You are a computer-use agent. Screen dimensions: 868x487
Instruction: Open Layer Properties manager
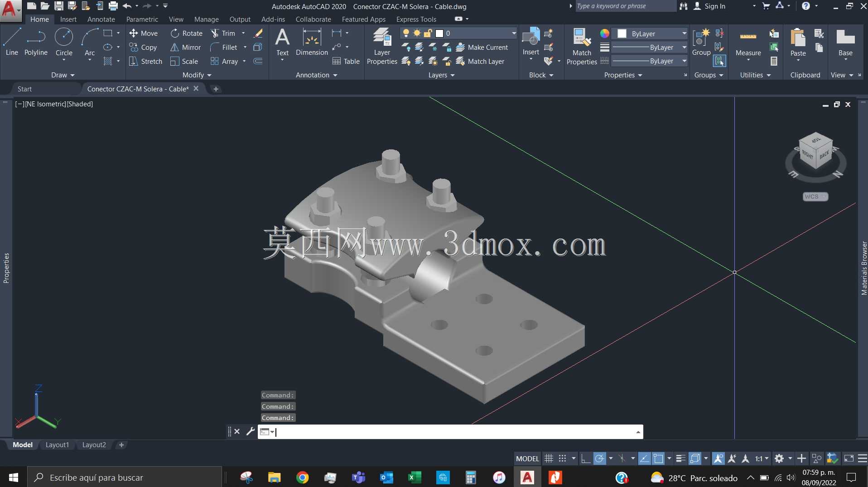click(382, 45)
